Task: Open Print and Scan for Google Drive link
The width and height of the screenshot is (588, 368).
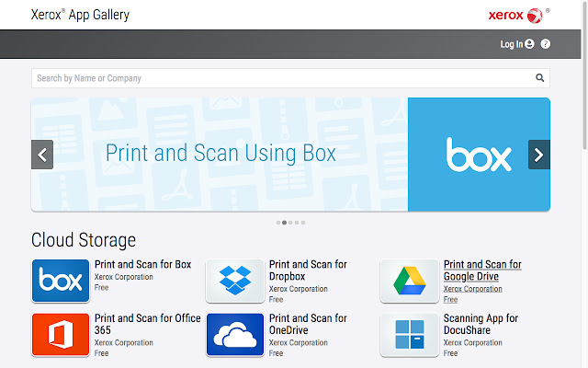Action: pyautogui.click(x=482, y=270)
